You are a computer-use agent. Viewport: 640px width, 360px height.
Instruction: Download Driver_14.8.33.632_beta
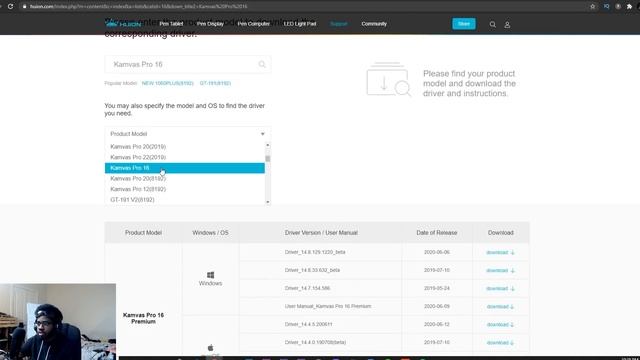click(500, 270)
